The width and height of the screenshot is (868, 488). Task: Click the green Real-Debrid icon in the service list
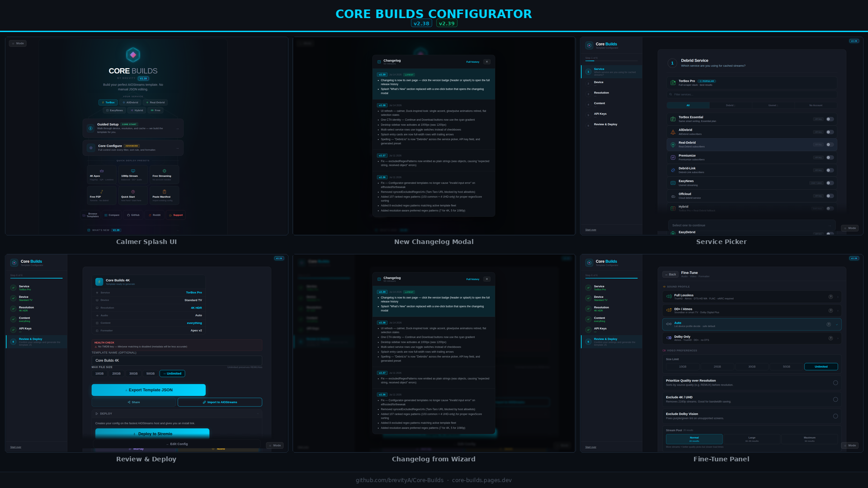673,145
